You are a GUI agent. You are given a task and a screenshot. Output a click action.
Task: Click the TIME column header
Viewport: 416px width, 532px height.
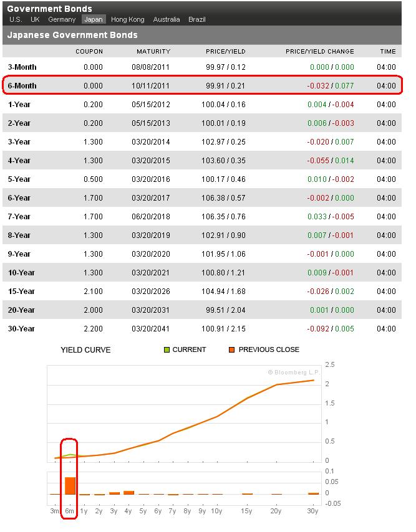pos(388,51)
